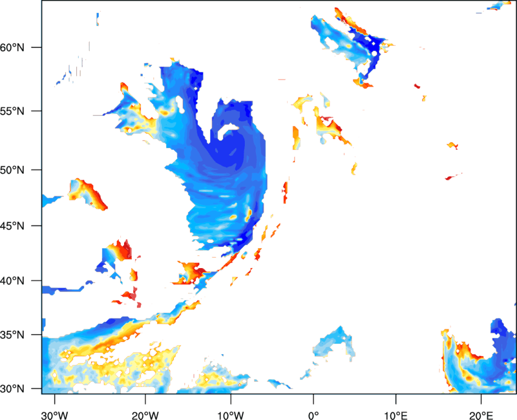Screen dimensions: 517x420
Task: Click the 55°N latitude label
Action: click(12, 111)
